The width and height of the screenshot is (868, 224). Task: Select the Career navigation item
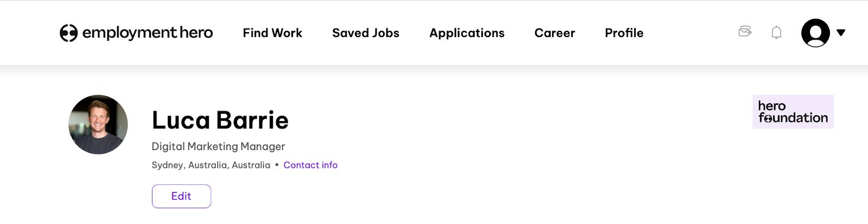554,33
